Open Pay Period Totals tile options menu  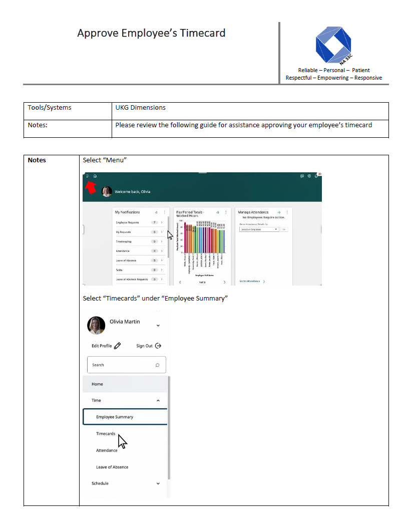coord(226,212)
